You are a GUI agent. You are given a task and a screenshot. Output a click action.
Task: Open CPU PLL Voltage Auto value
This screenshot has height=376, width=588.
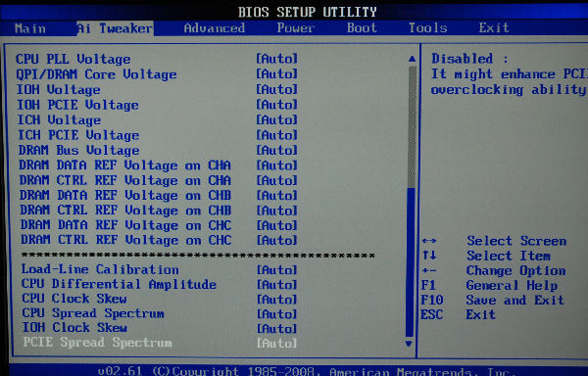[276, 59]
